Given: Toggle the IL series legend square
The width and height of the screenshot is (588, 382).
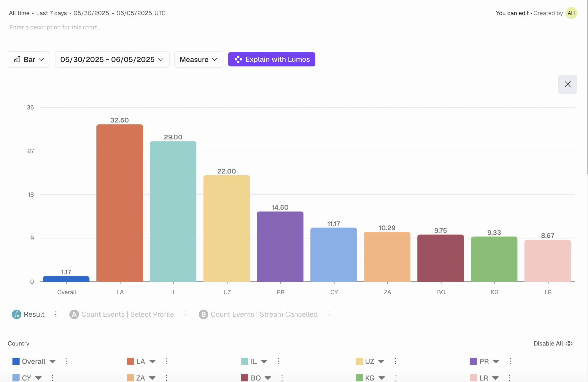Looking at the screenshot, I should (245, 361).
